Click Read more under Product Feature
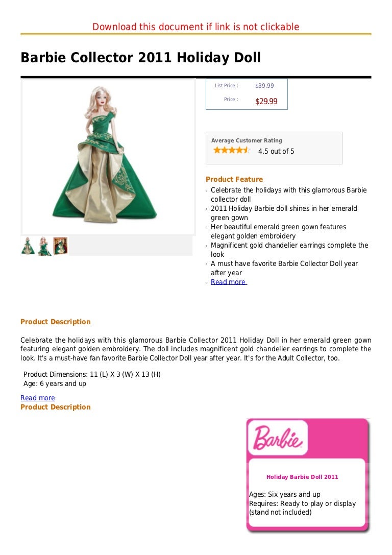This screenshot has height=555, width=392. coord(228,282)
